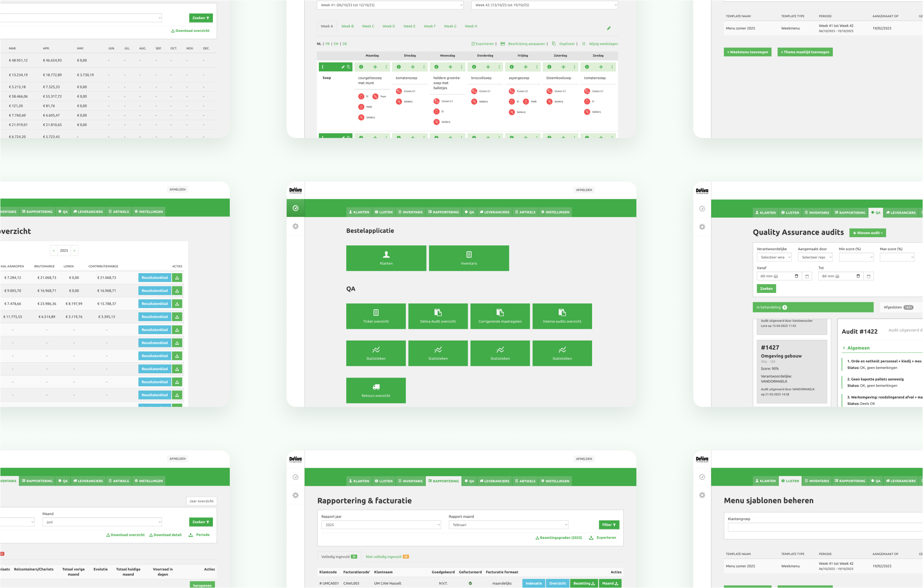
Task: Open the Interne audits overzicht tile
Action: coord(562,316)
